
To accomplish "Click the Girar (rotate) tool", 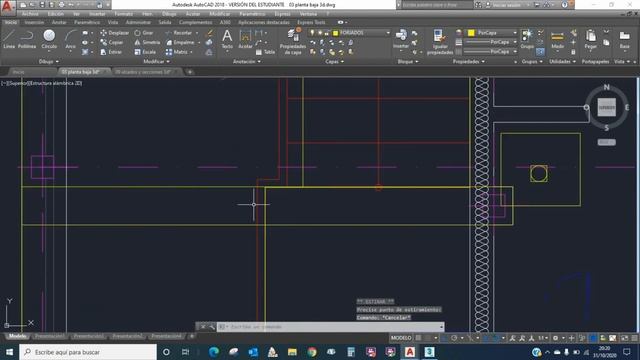I will [x=144, y=33].
